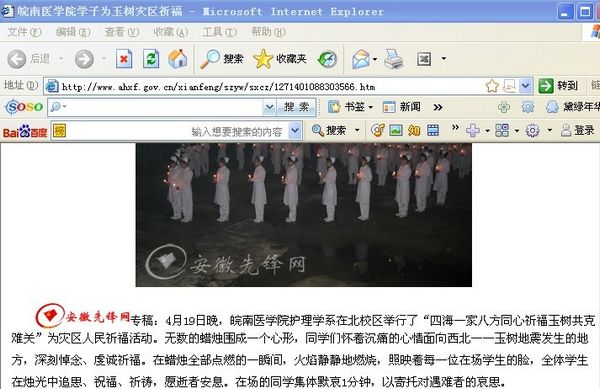Open the 文件(F) menu
600x389 pixels.
(x=24, y=32)
